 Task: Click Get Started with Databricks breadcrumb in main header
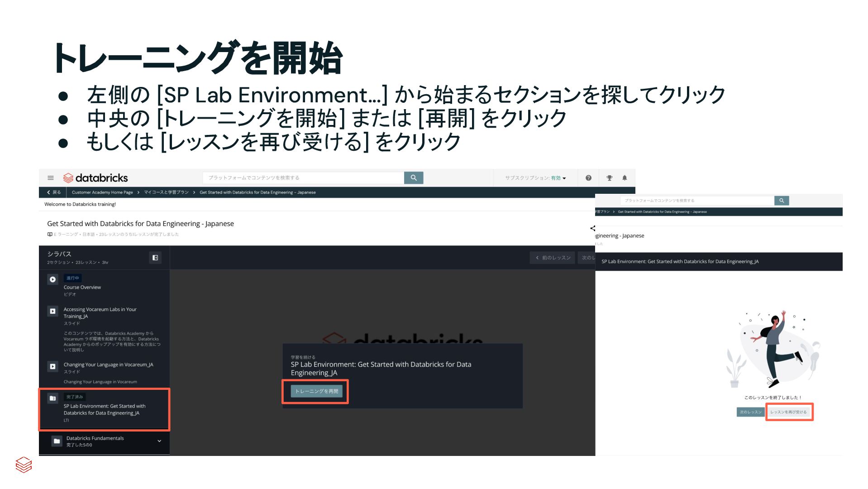click(x=258, y=192)
